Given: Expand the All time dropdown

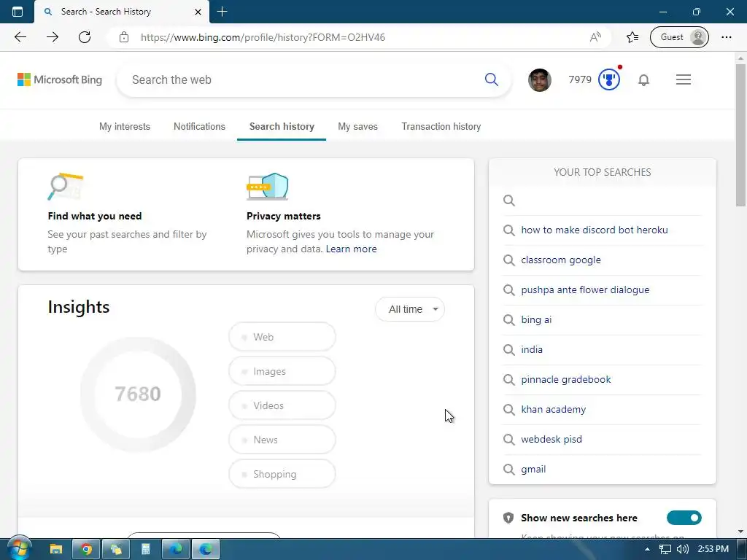Looking at the screenshot, I should tap(410, 309).
